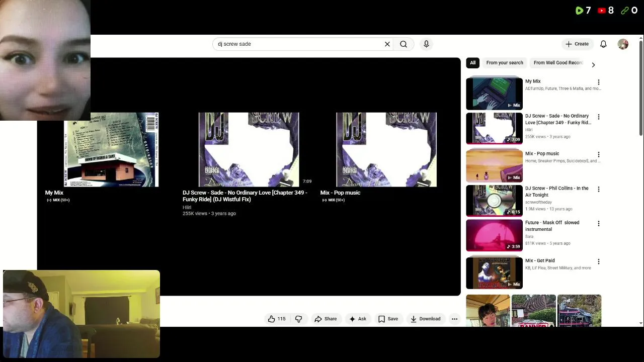Screen dimensions: 644x362
Task: Open the middle Shorts thumbnail labeled 'BANNED'
Action: [x=533, y=311]
